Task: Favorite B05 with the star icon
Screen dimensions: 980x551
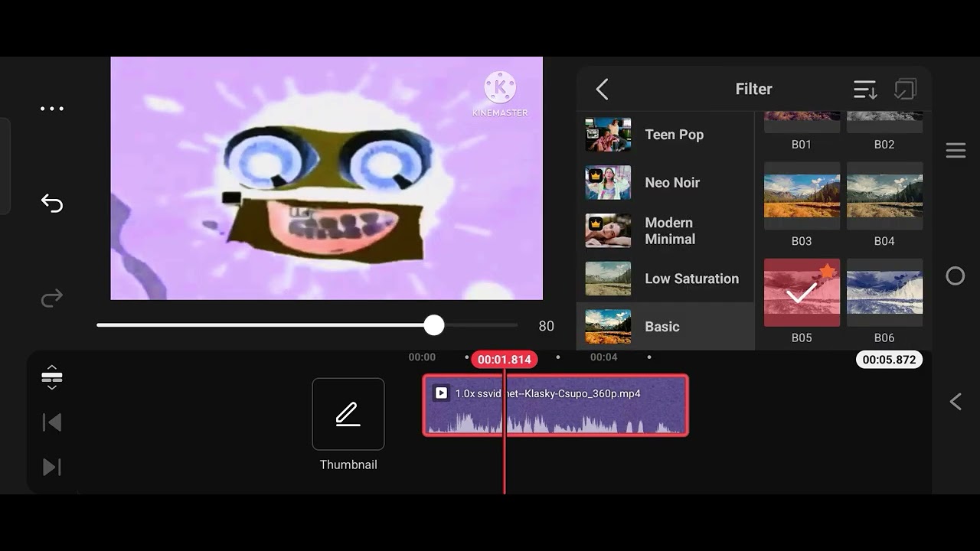Action: pos(827,271)
